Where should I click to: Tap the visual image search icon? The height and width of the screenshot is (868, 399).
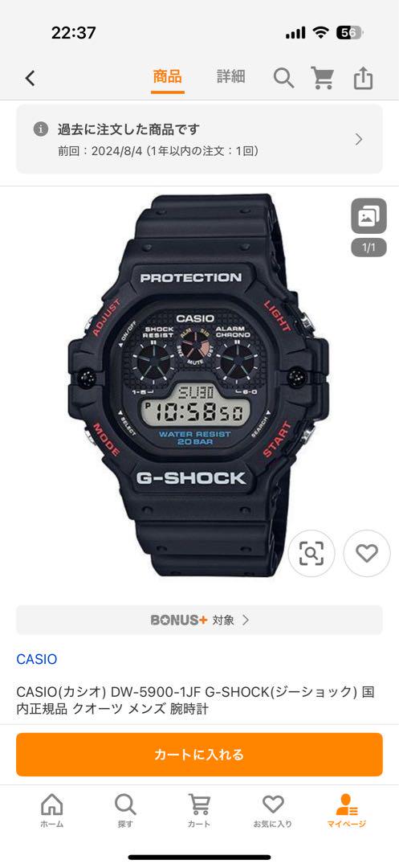(x=311, y=554)
